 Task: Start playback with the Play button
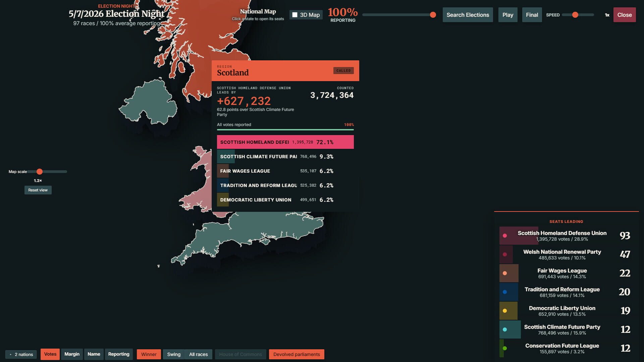[x=508, y=15]
